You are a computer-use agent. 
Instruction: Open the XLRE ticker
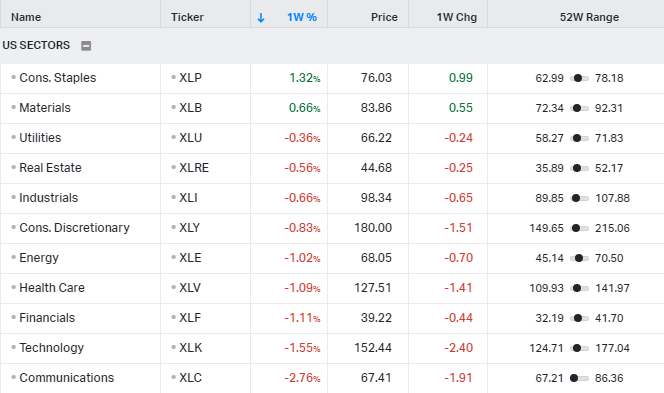(x=194, y=168)
